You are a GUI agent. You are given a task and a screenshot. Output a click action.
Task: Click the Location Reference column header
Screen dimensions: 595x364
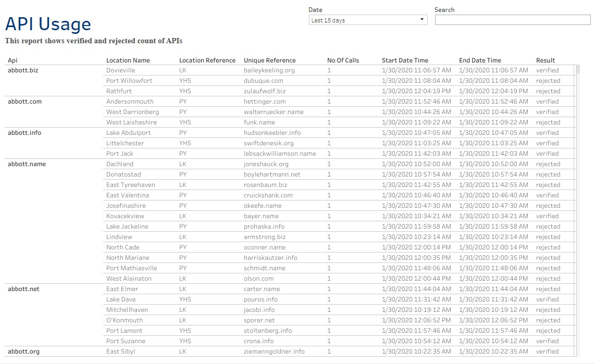(x=207, y=60)
